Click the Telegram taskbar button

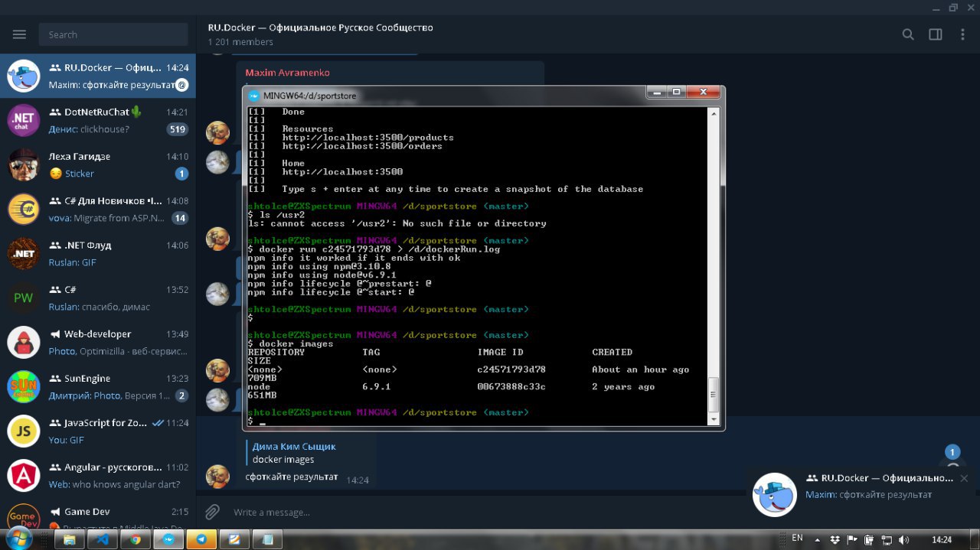coord(201,539)
